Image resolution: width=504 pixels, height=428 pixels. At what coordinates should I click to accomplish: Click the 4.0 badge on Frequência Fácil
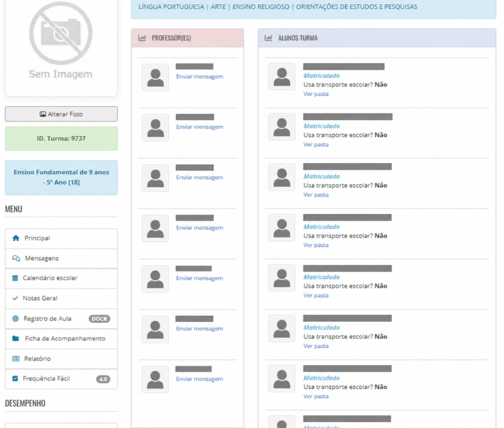[x=103, y=379]
